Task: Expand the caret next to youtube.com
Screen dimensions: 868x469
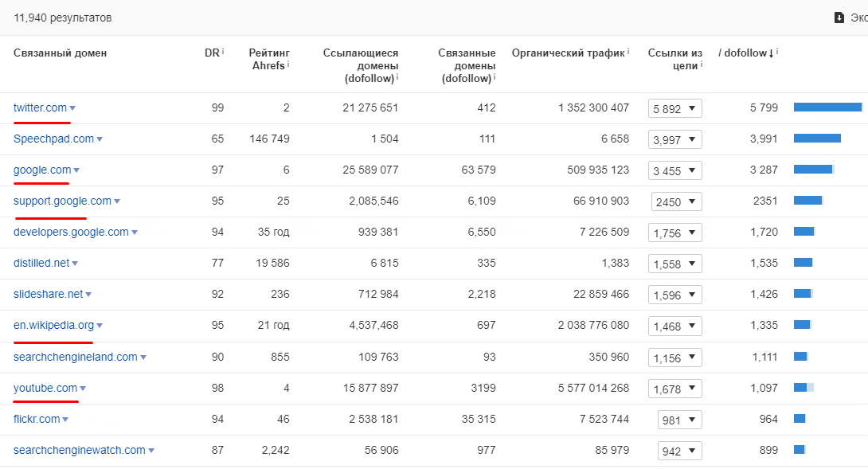Action: (83, 389)
